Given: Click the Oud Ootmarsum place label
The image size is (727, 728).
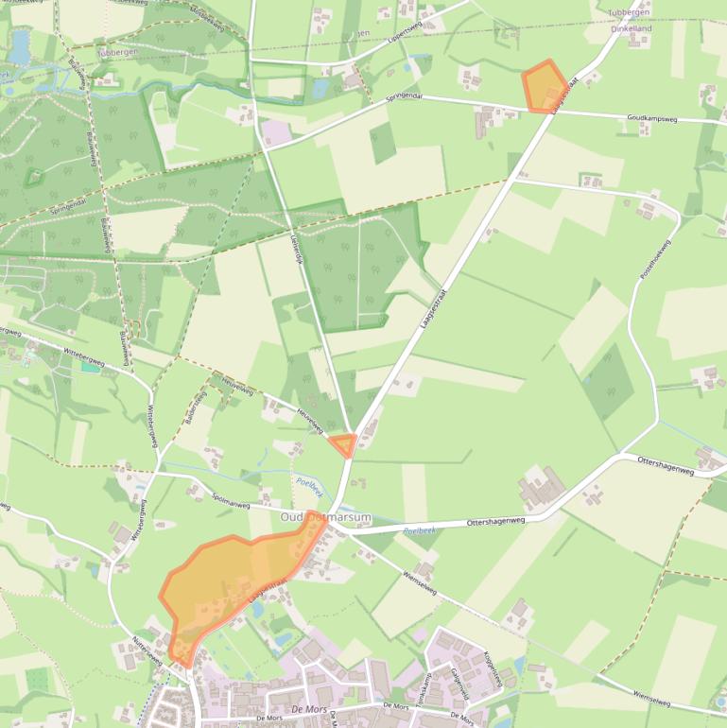Looking at the screenshot, I should coord(325,517).
